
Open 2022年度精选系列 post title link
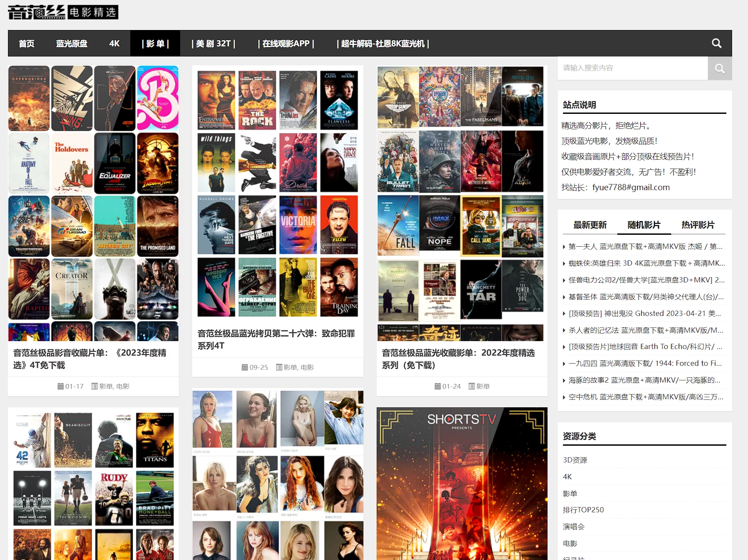tap(458, 359)
